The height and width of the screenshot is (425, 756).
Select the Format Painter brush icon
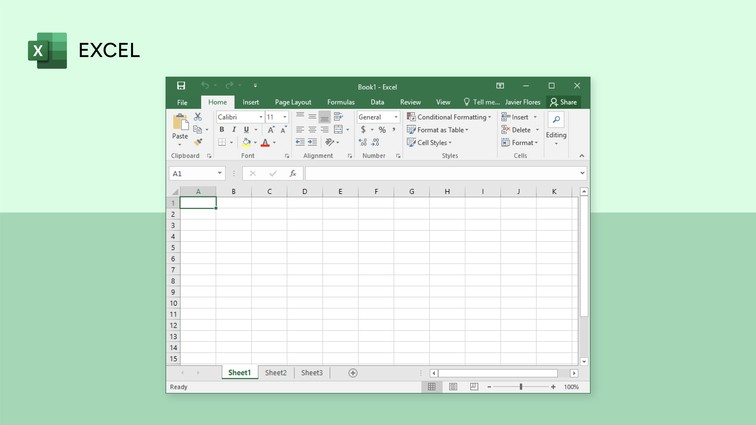tap(198, 142)
